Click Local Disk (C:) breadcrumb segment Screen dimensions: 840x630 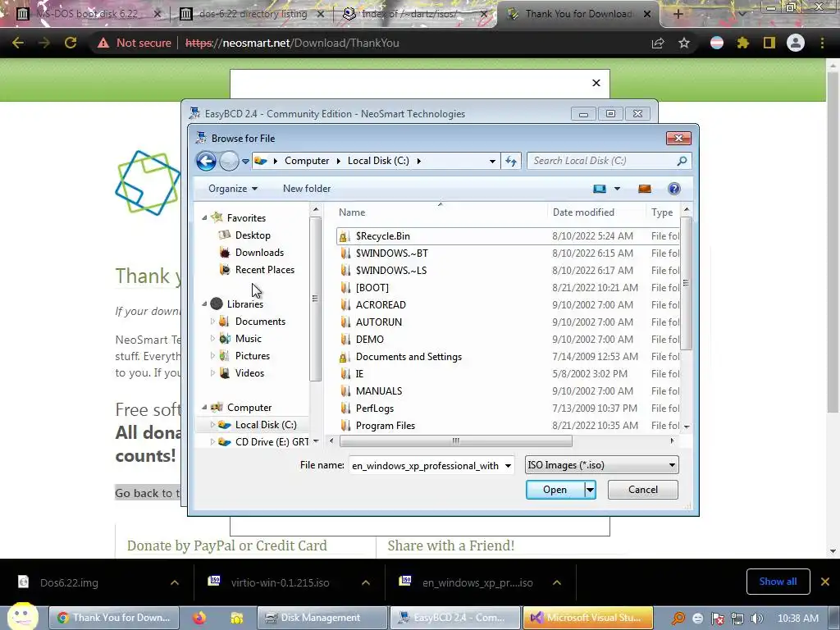(378, 161)
